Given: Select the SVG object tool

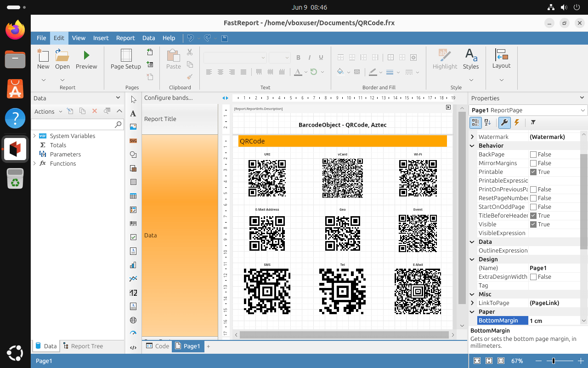Looking at the screenshot, I should pos(134,141).
